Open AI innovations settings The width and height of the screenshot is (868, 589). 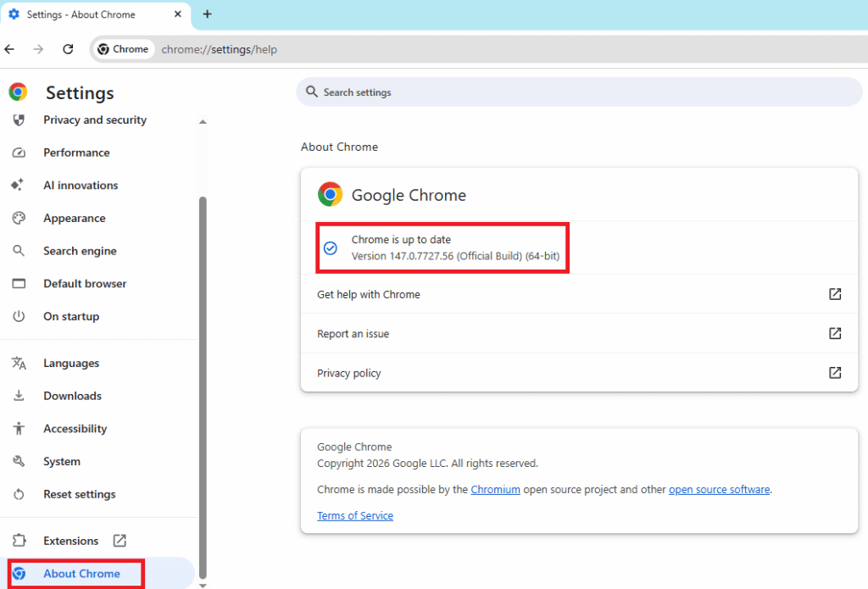[x=81, y=185]
